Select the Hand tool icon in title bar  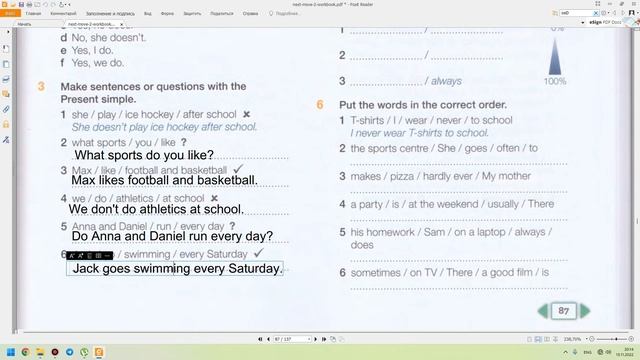(x=62, y=4)
